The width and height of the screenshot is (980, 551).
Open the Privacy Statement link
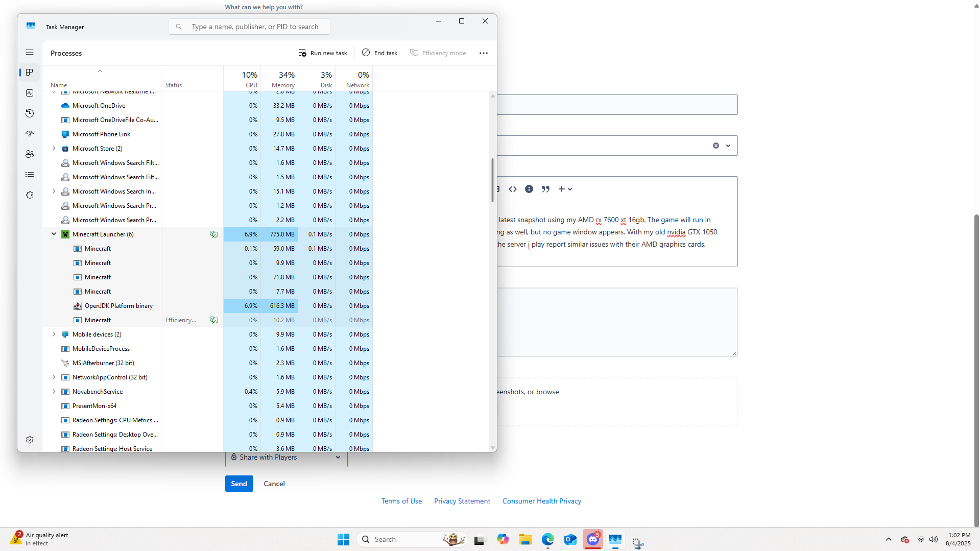click(x=462, y=501)
